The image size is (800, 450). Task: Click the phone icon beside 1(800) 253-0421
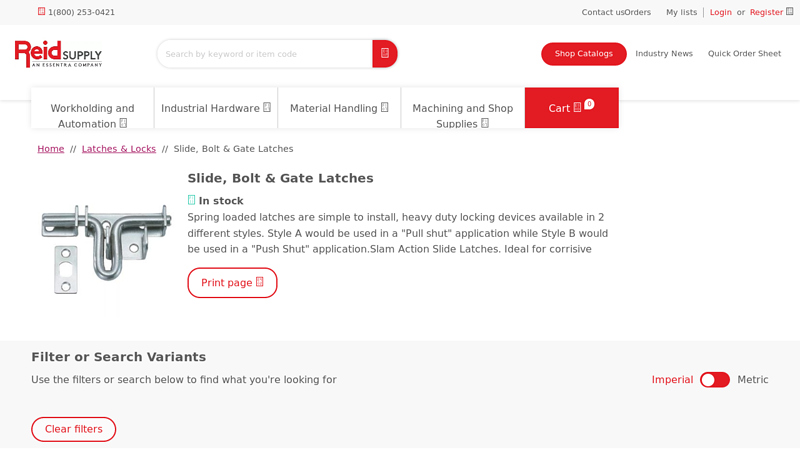(42, 12)
